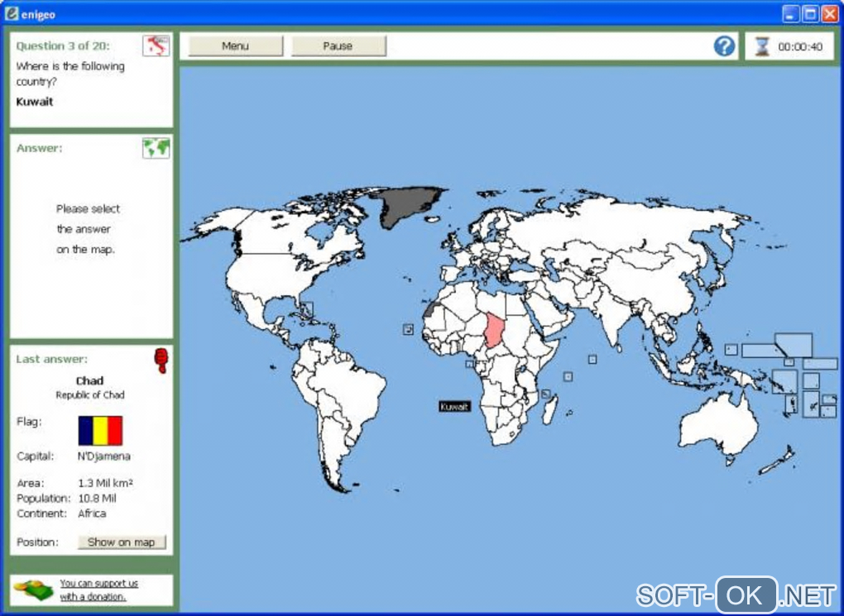Pause the quiz
The width and height of the screenshot is (844, 616).
click(338, 46)
